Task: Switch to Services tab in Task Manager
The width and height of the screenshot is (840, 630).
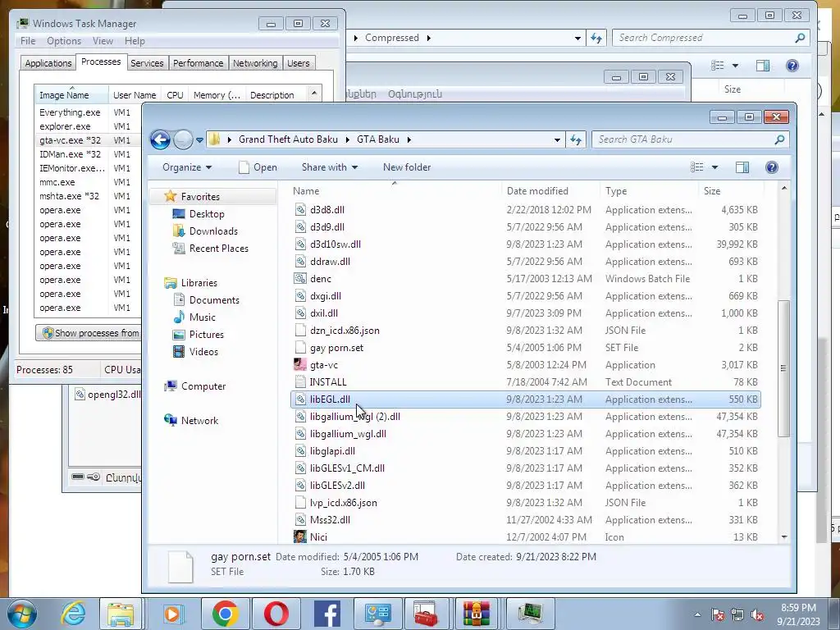Action: pyautogui.click(x=147, y=63)
